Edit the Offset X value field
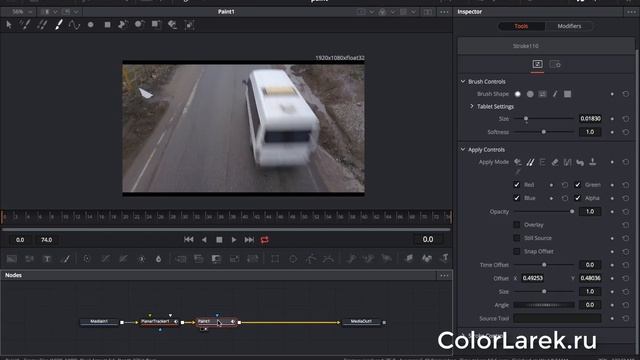The width and height of the screenshot is (640, 360). pos(533,278)
